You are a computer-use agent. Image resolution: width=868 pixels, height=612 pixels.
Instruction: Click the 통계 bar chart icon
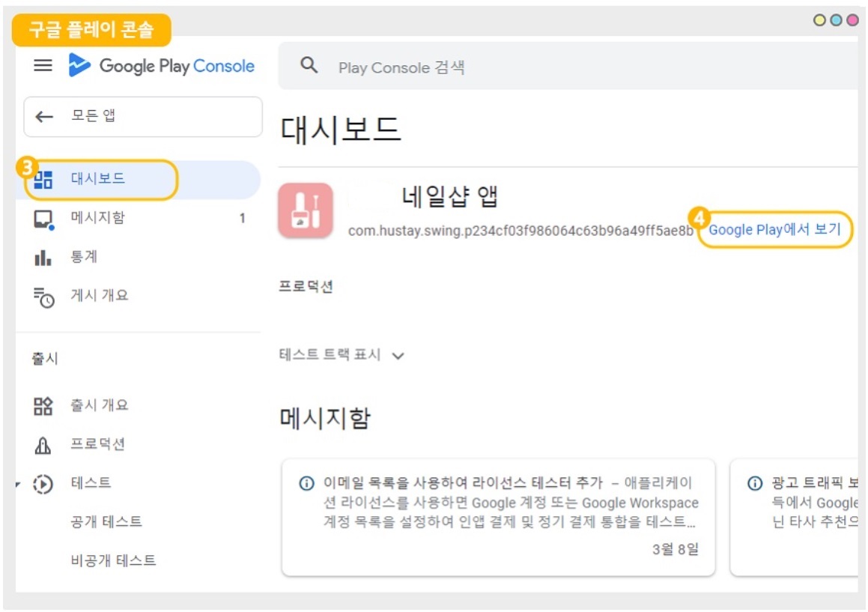(x=43, y=258)
